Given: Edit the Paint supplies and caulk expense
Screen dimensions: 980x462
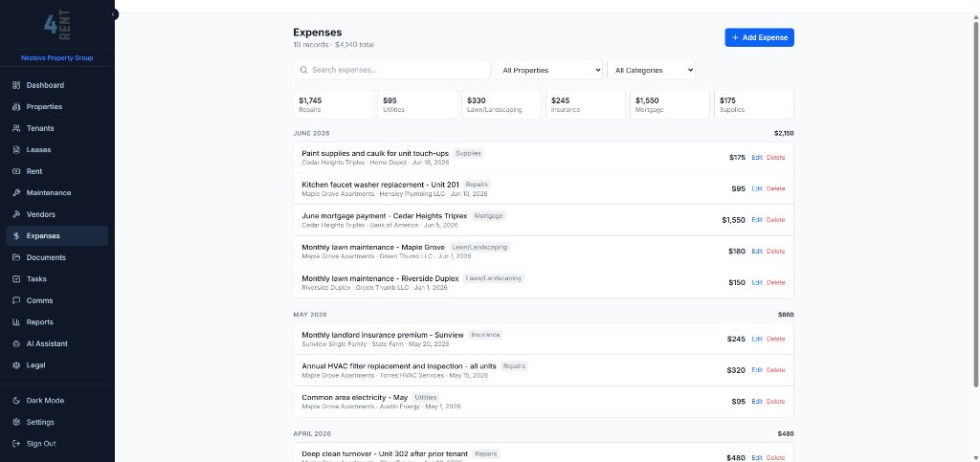Looking at the screenshot, I should 757,157.
